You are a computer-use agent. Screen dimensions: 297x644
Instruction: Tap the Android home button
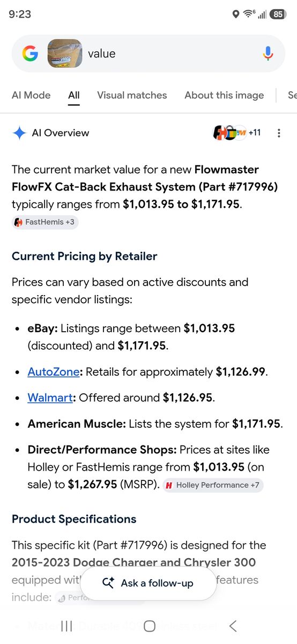pos(150,626)
